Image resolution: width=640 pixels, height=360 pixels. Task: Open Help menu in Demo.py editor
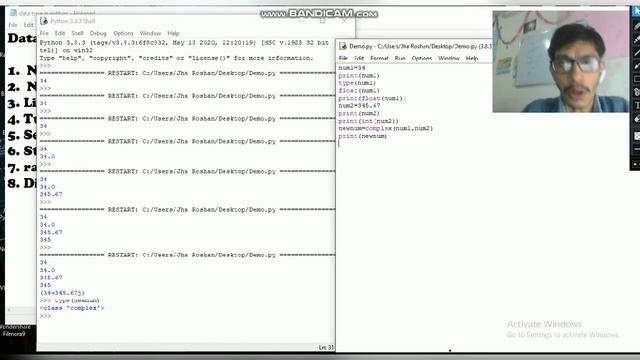coord(472,58)
